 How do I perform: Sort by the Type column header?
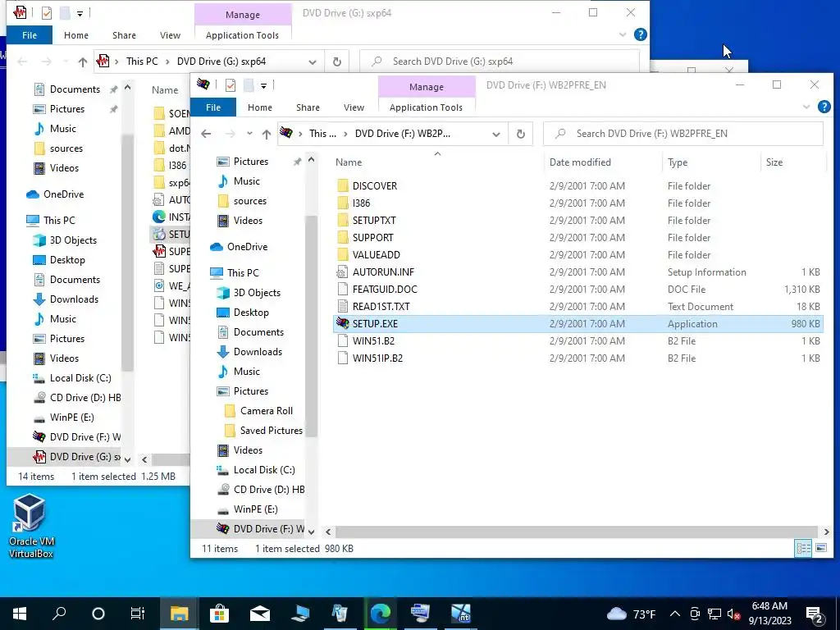[x=678, y=162]
